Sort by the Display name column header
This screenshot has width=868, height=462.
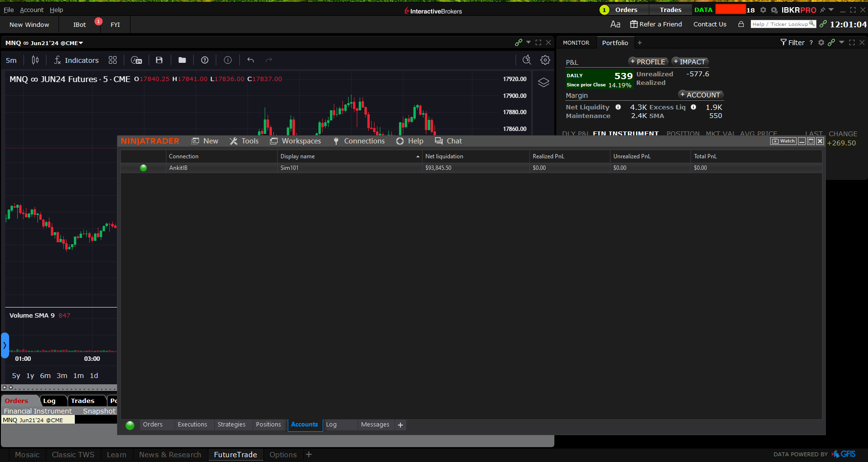click(x=350, y=156)
